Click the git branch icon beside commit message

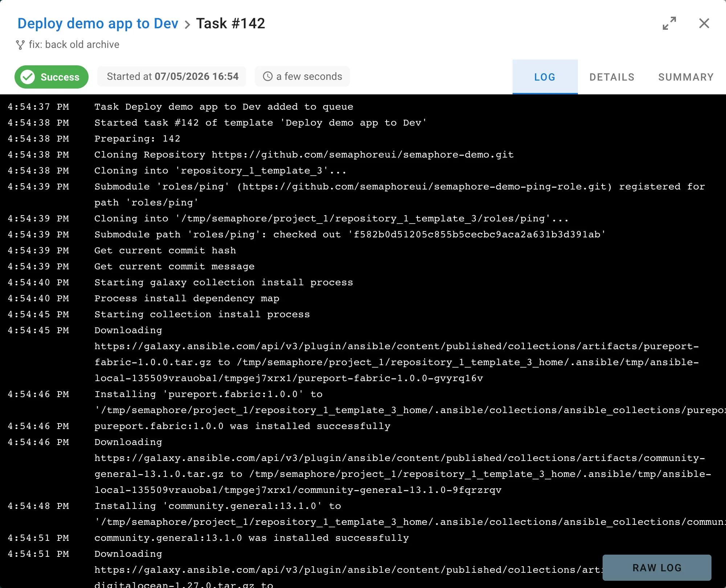20,45
